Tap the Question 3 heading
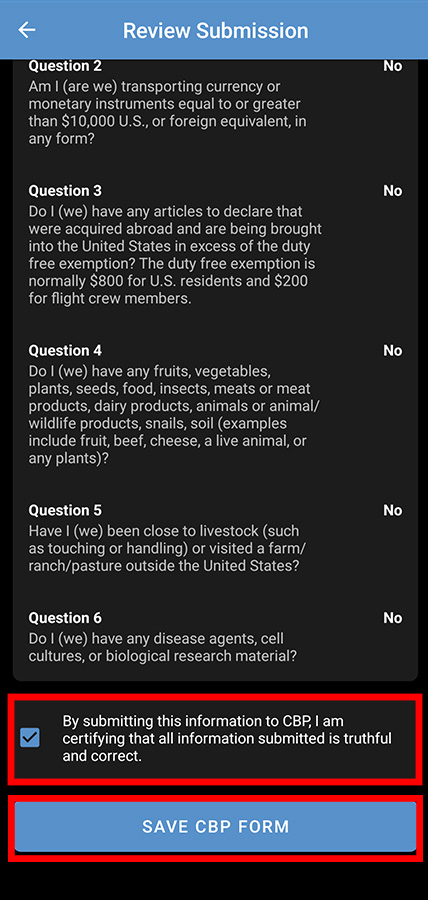Image resolution: width=428 pixels, height=900 pixels. tap(65, 191)
